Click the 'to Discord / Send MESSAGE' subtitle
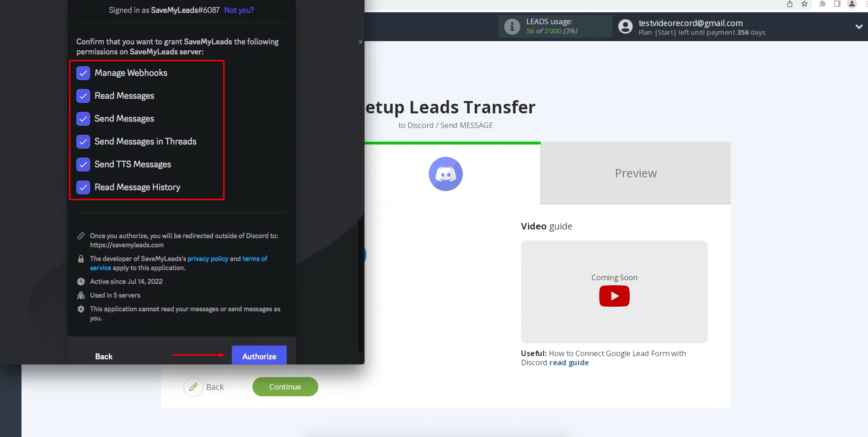This screenshot has width=868, height=437. (445, 125)
